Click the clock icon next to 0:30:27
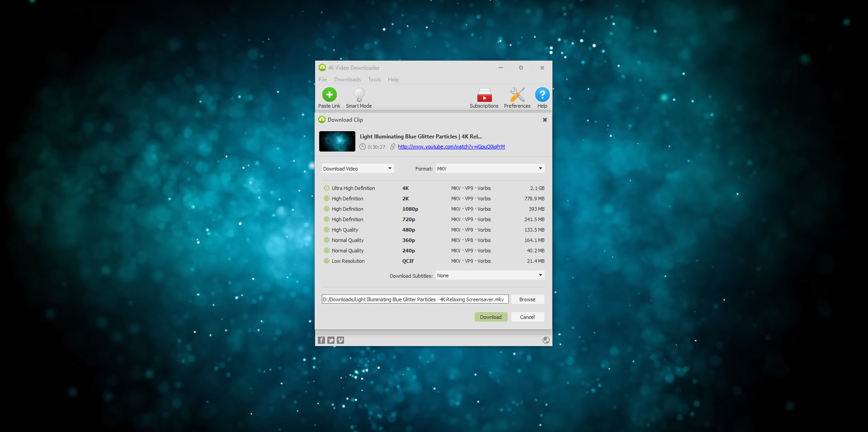The width and height of the screenshot is (868, 432). coord(363,147)
